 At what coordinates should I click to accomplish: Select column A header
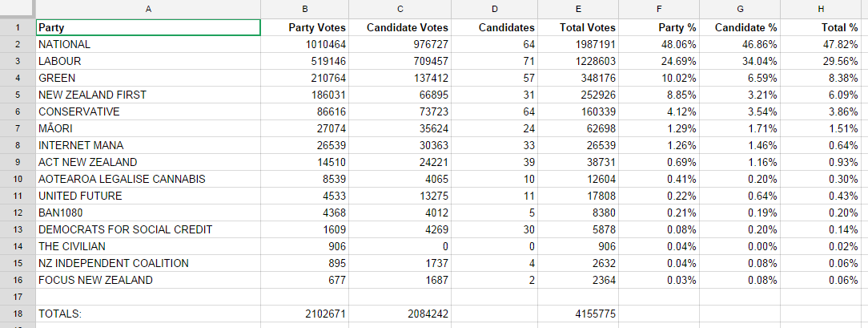click(148, 8)
